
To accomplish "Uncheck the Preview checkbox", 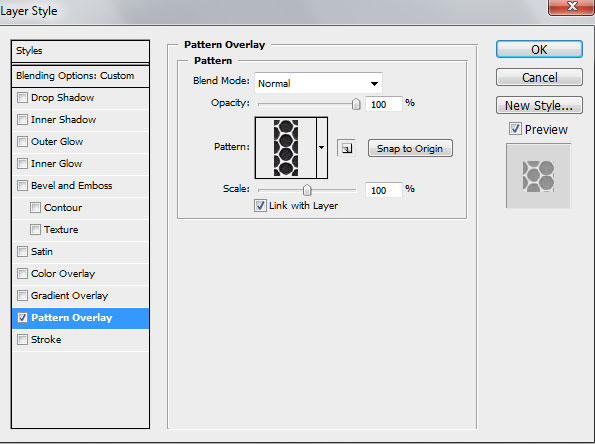I will (515, 129).
